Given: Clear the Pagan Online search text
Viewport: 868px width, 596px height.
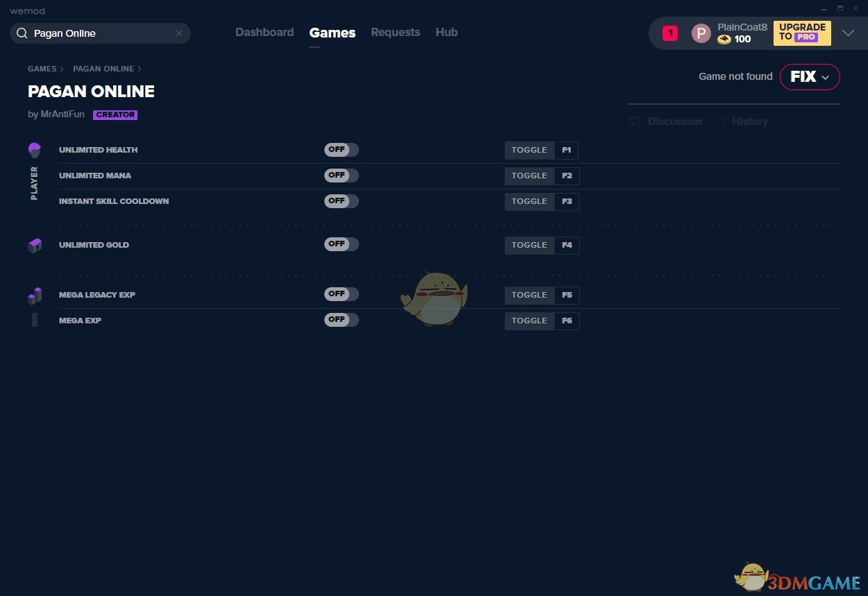Looking at the screenshot, I should click(x=179, y=33).
